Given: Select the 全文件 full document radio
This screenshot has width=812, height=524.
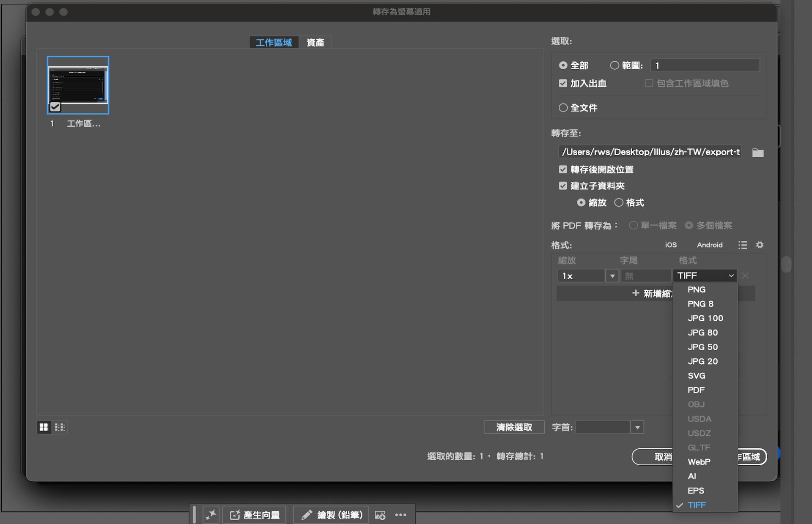Looking at the screenshot, I should tap(563, 108).
